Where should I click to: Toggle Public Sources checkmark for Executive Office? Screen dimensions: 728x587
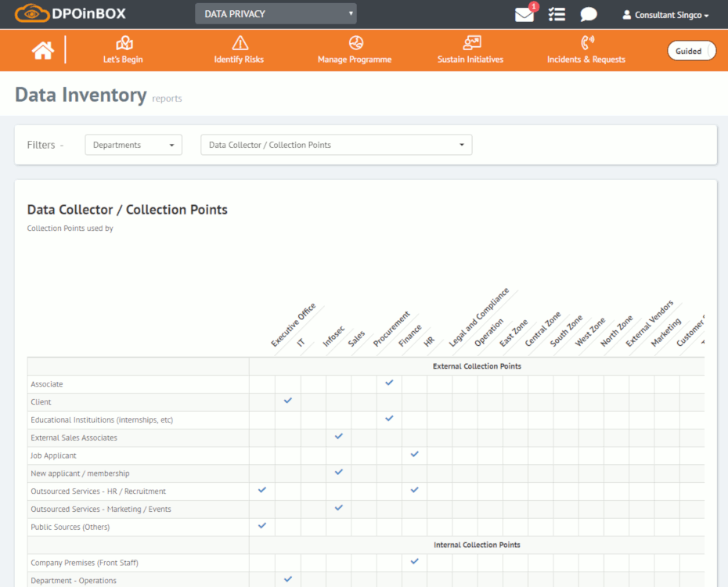(x=262, y=526)
